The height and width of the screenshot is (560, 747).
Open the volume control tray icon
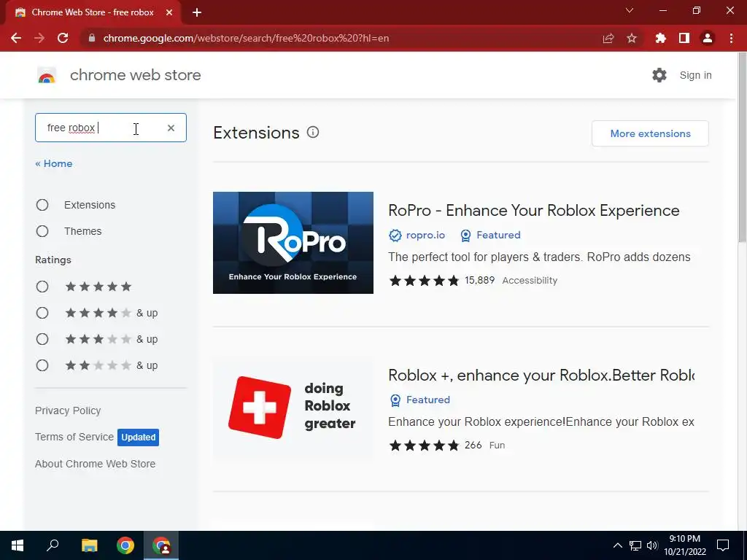coord(652,545)
